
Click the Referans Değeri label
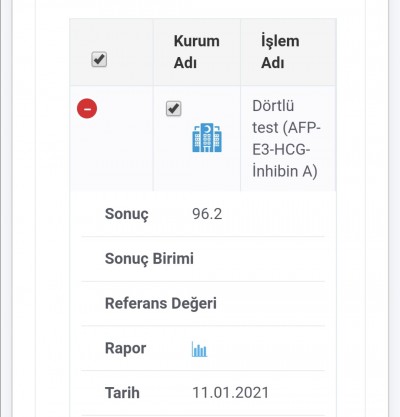coord(161,304)
